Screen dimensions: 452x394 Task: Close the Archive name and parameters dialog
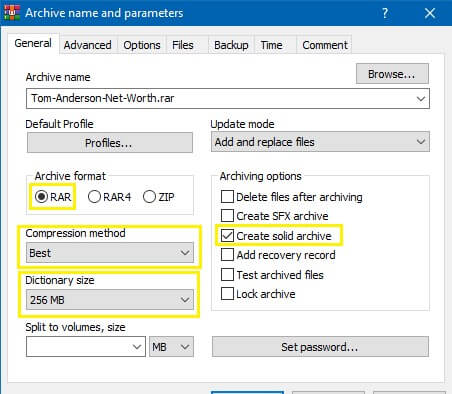coord(430,13)
